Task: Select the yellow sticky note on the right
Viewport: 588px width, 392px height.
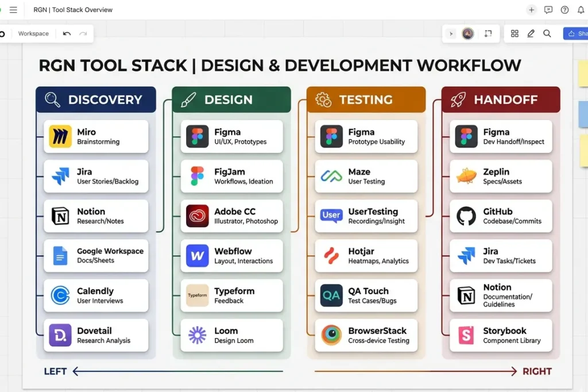Action: (x=583, y=74)
